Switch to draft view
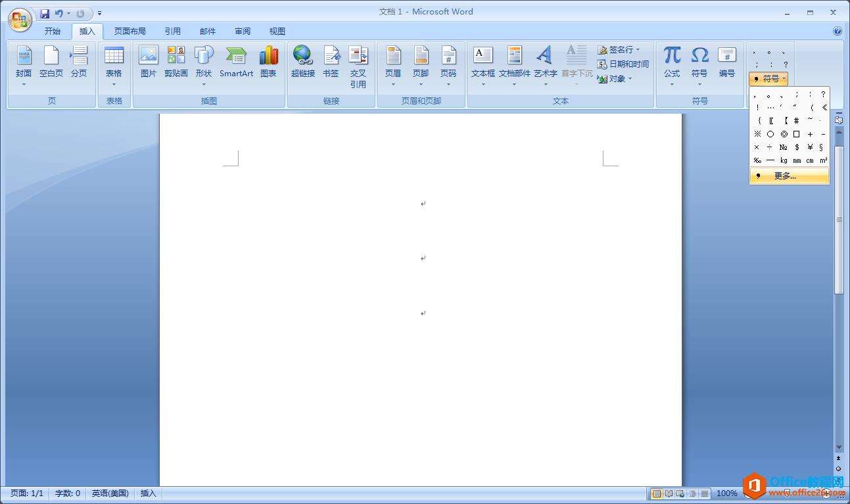Image resolution: width=850 pixels, height=504 pixels. 705,493
